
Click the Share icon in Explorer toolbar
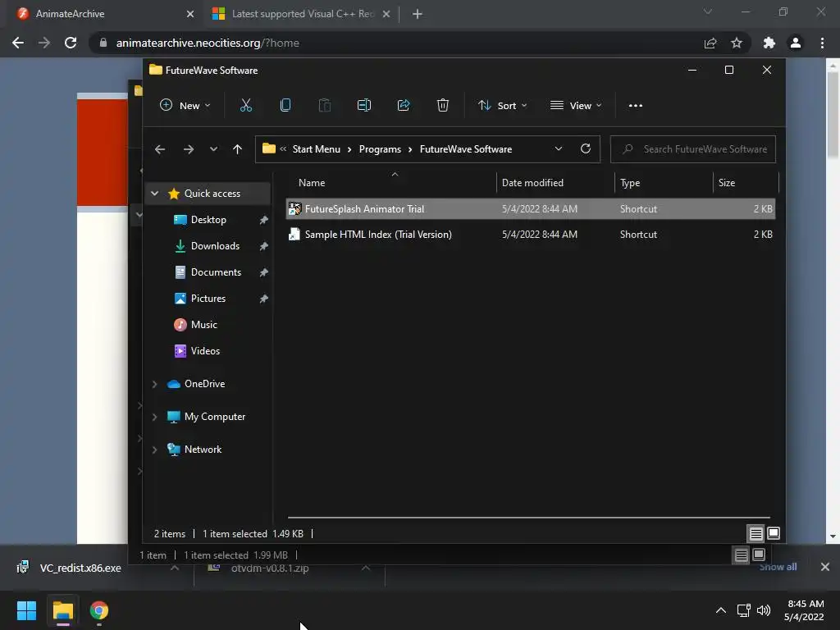point(404,106)
